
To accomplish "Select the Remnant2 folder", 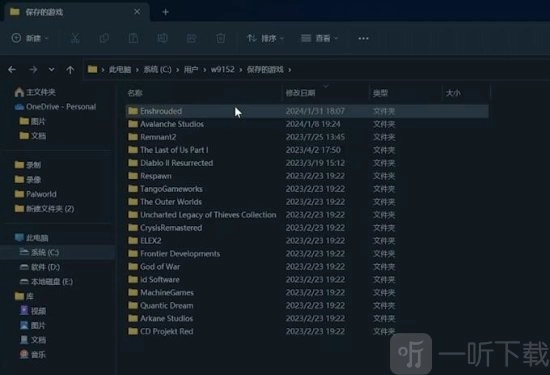I will 152,137.
